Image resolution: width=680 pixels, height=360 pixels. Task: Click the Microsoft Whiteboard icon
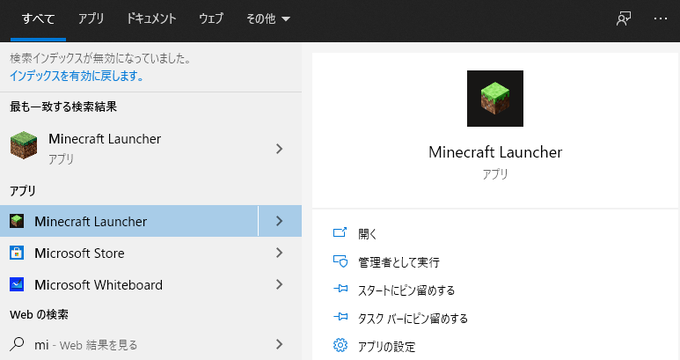(17, 285)
